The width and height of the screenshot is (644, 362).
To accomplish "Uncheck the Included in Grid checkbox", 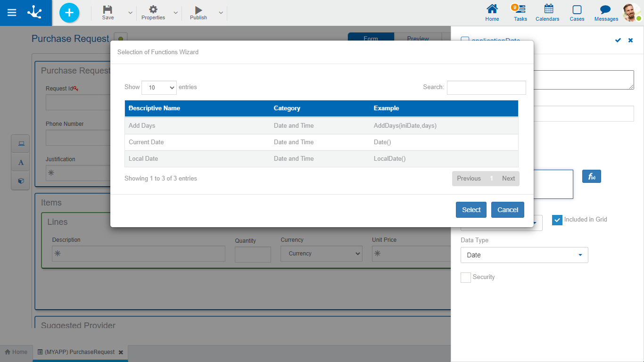I will pyautogui.click(x=557, y=220).
